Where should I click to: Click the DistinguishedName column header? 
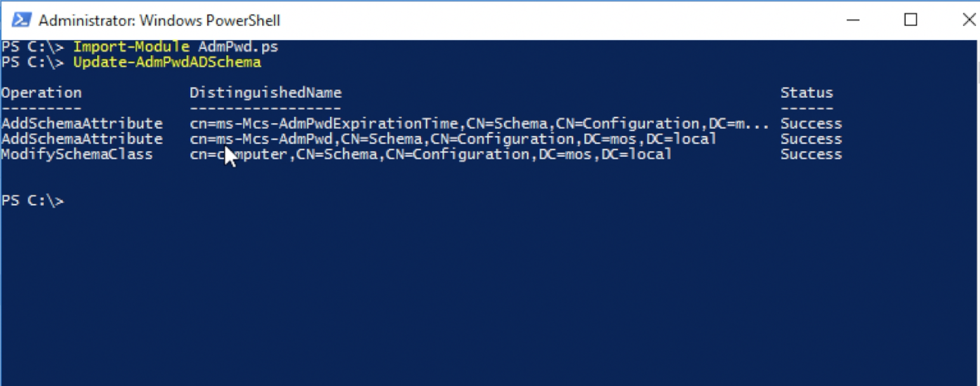point(265,93)
